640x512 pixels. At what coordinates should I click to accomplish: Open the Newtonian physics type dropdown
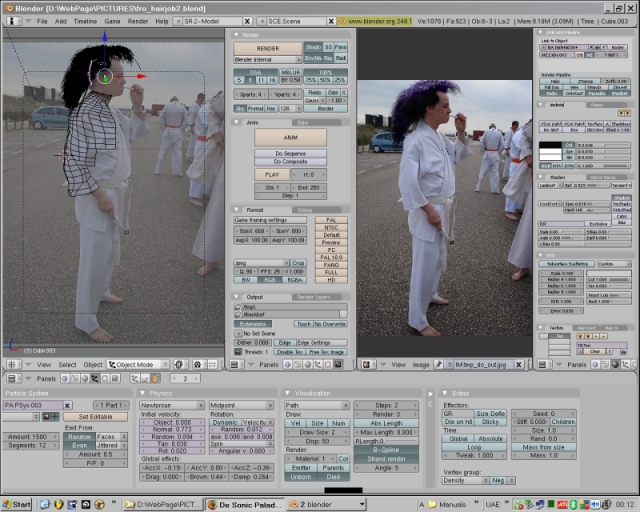point(171,405)
